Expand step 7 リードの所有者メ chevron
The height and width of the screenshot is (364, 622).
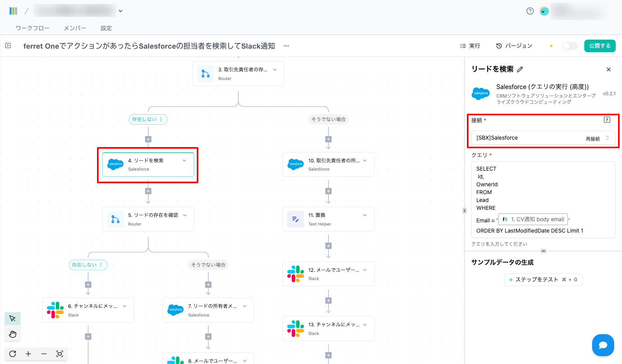click(x=245, y=306)
